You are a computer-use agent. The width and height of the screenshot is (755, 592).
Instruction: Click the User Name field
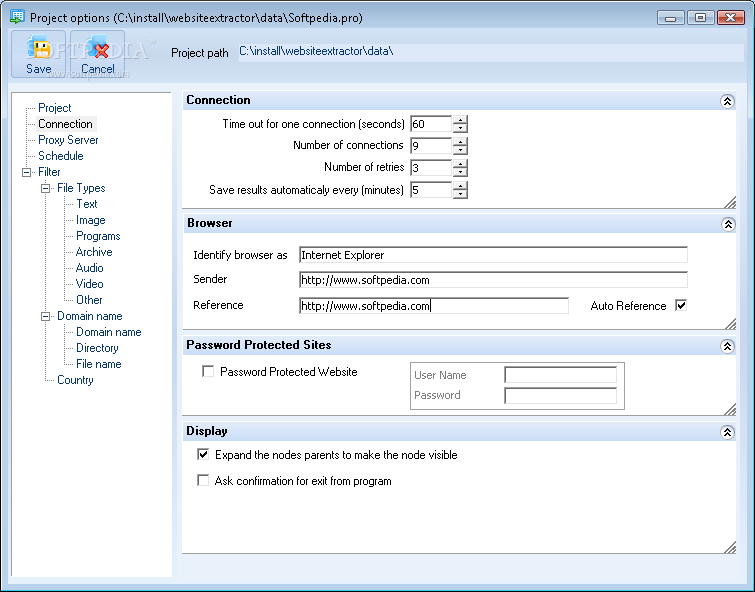click(560, 374)
